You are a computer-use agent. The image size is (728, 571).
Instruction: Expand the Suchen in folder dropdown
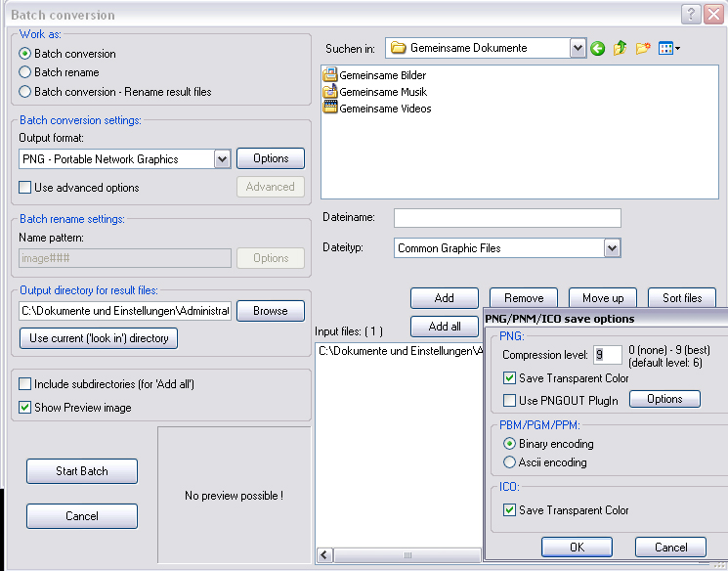click(577, 48)
